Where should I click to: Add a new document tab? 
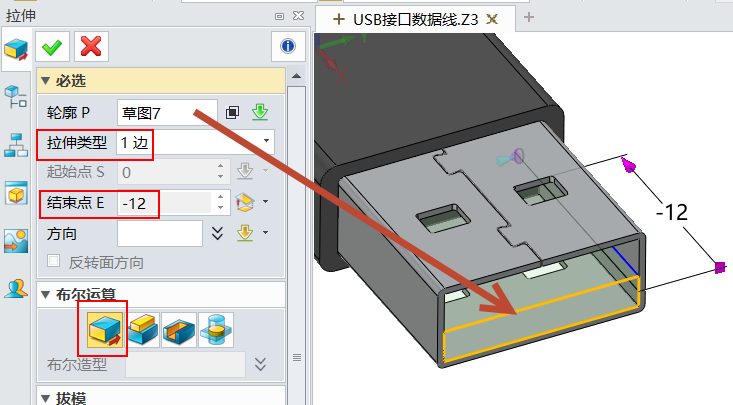pyautogui.click(x=529, y=17)
